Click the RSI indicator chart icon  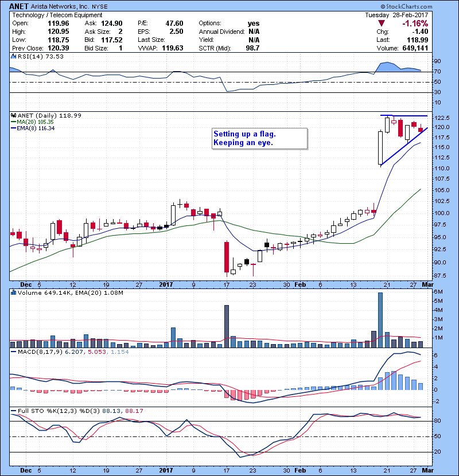[x=13, y=56]
